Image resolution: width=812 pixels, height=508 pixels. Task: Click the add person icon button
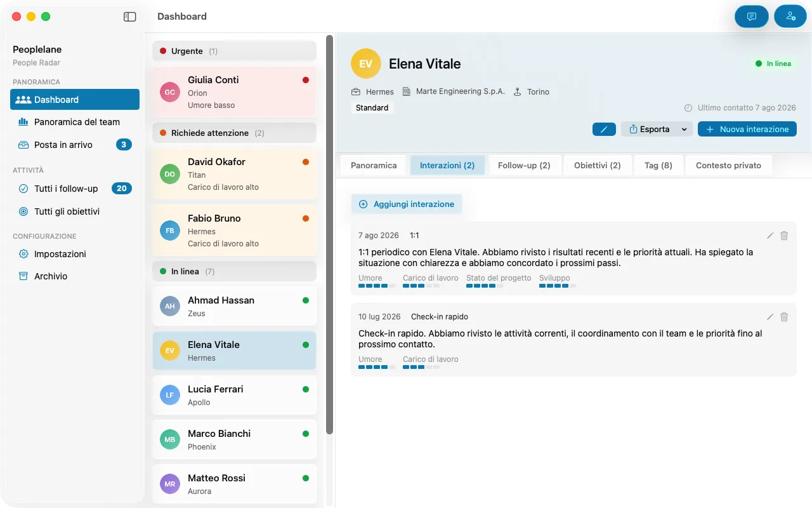[790, 17]
